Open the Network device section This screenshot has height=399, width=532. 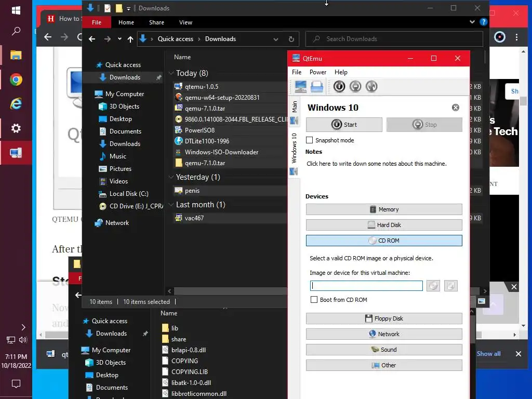[384, 334]
